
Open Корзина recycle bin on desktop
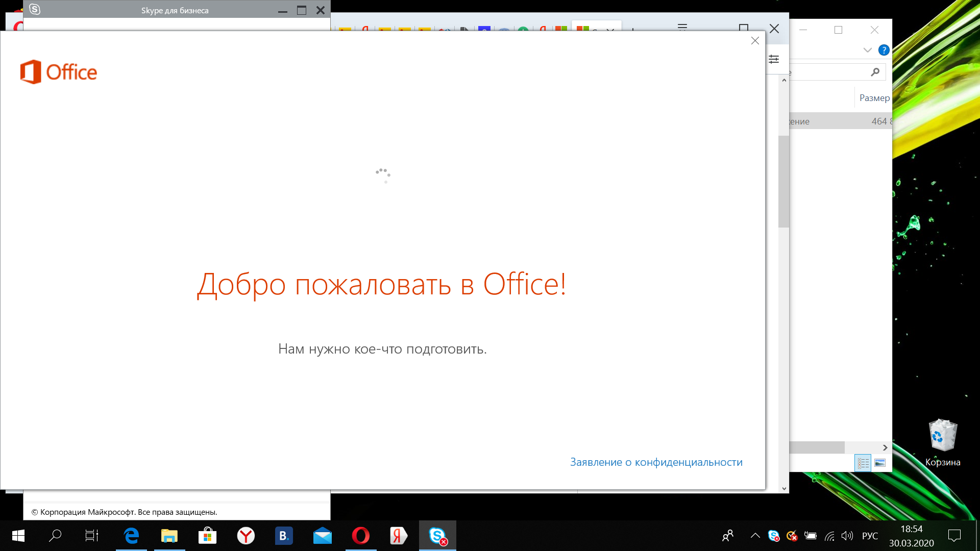click(942, 442)
